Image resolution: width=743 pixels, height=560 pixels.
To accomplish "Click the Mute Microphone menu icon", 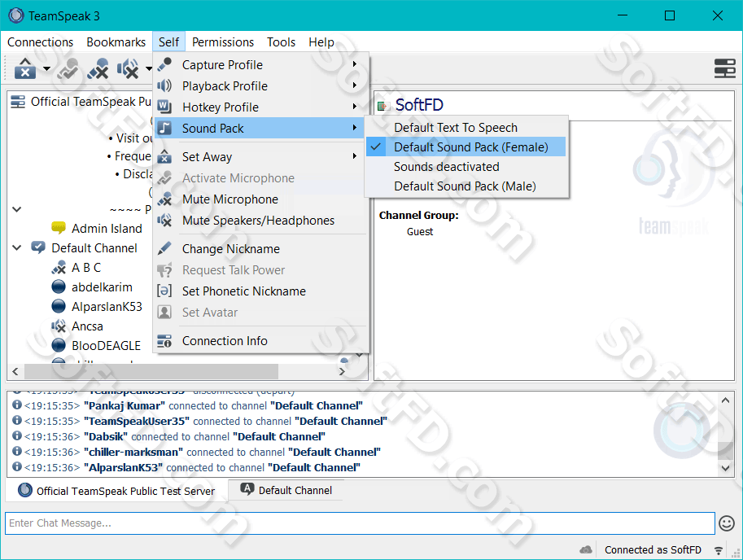I will 164,199.
